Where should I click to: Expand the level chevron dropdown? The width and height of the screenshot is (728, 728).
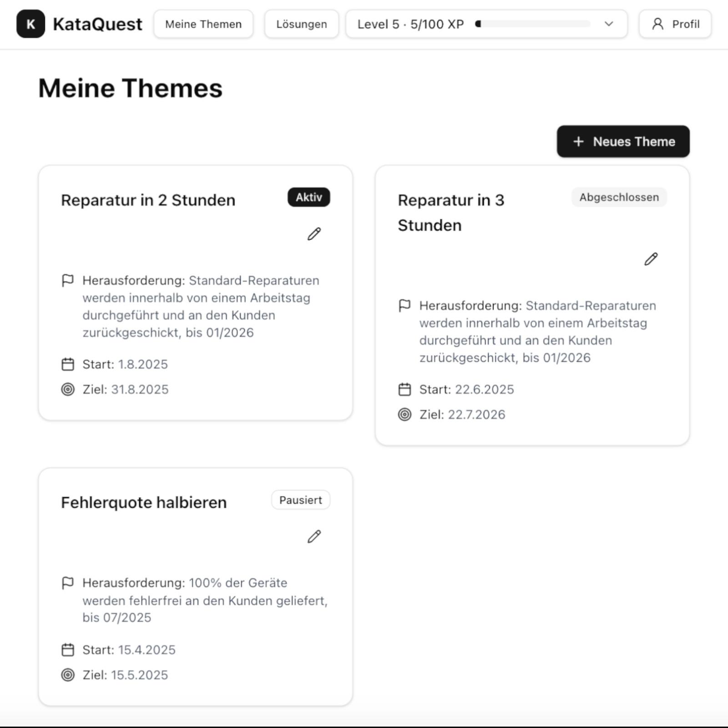point(609,24)
